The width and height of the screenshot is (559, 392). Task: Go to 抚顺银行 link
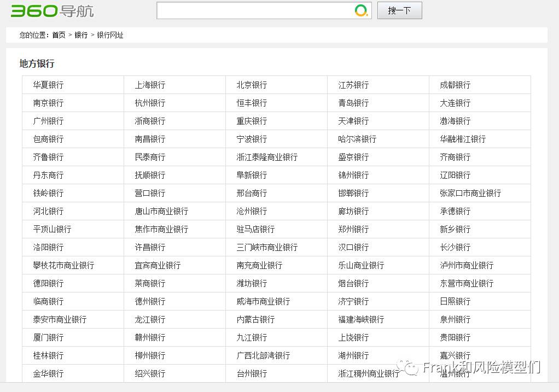click(150, 175)
